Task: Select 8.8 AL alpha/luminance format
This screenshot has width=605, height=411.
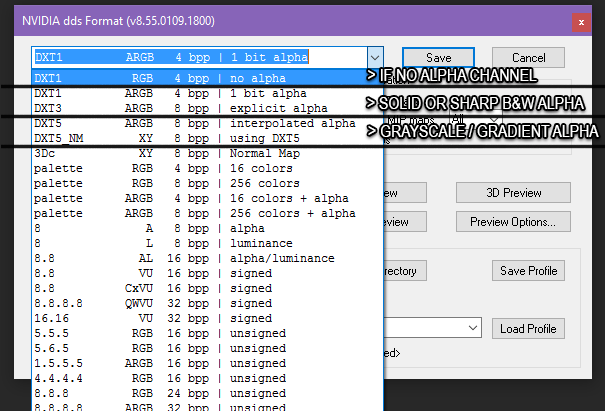Action: coord(208,259)
